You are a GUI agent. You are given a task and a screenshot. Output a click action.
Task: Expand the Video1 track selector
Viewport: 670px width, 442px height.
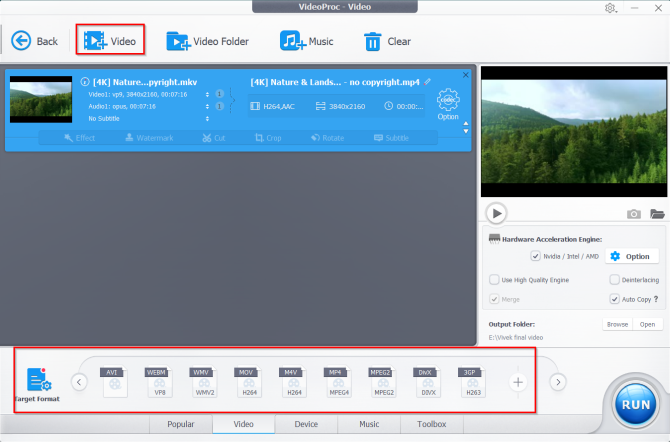point(207,94)
